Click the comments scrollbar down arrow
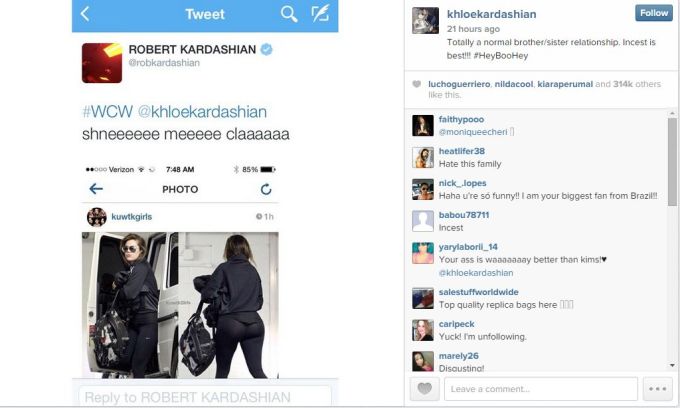The height and width of the screenshot is (408, 680). [x=672, y=366]
